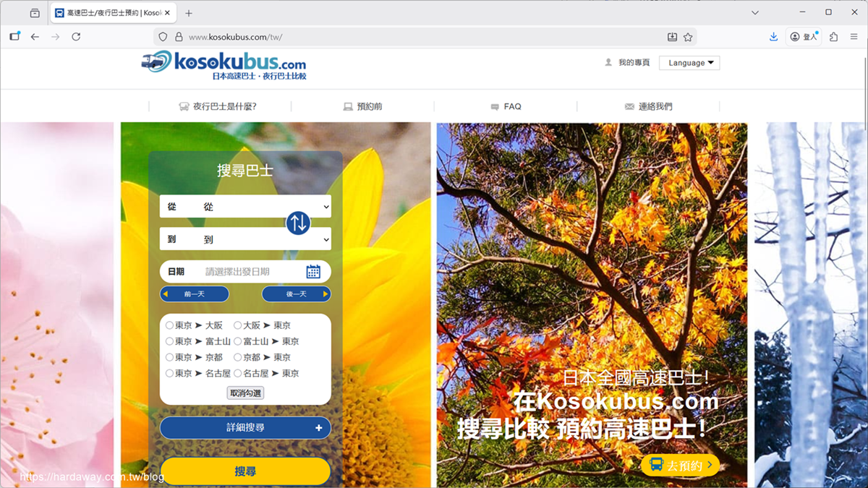Open the calendar date picker icon

click(x=313, y=272)
